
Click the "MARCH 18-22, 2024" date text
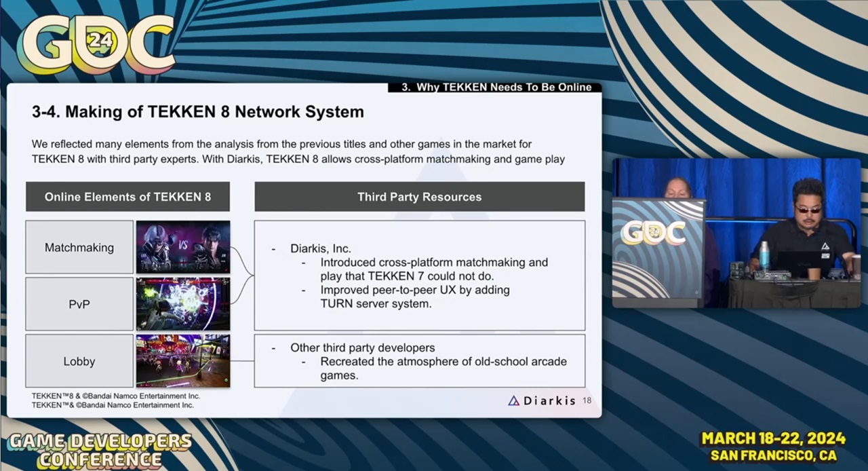(x=774, y=439)
